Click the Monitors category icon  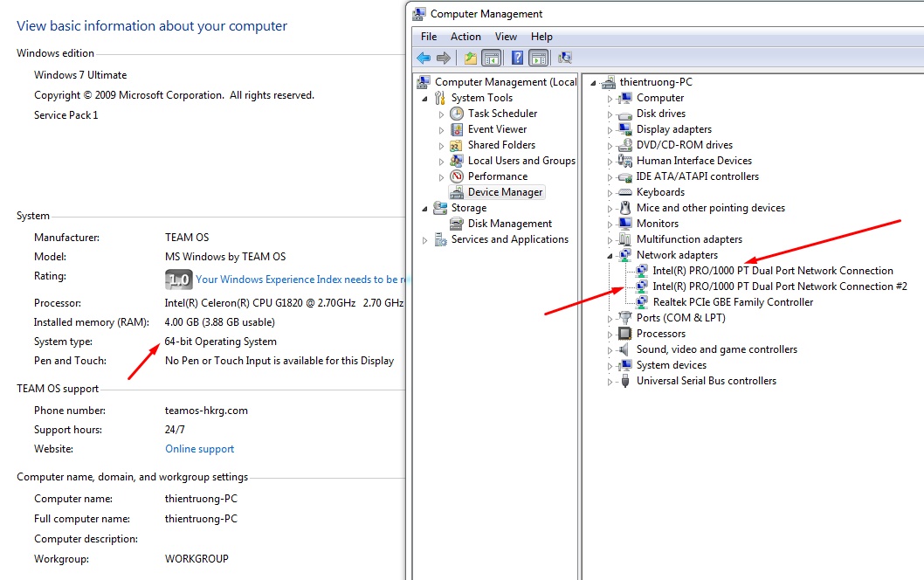pos(625,224)
